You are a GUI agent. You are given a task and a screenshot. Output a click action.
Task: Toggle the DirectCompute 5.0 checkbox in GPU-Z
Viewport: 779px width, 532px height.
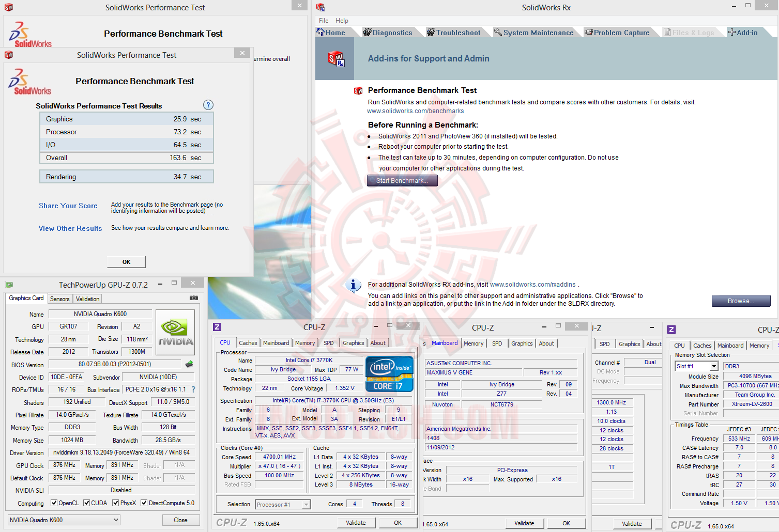click(144, 503)
